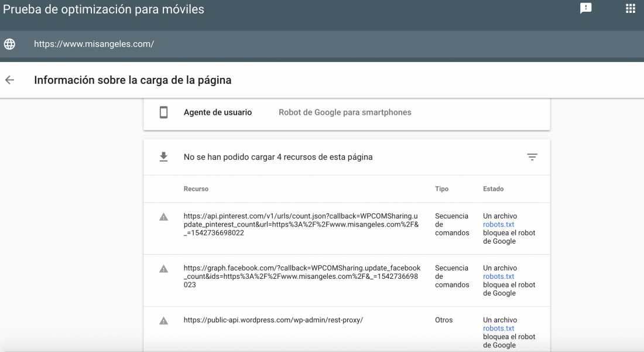The image size is (644, 352).
Task: Click the Tipo column header
Action: 441,189
